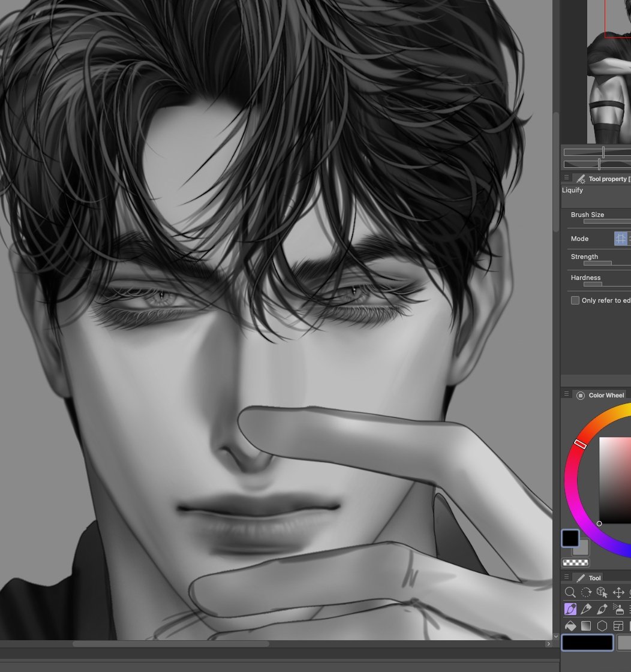Select the Zoom magnifier tool

point(570,592)
